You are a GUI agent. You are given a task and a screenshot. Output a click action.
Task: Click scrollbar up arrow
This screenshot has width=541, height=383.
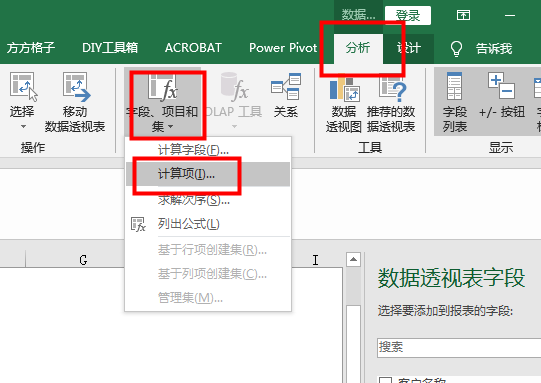[x=353, y=259]
